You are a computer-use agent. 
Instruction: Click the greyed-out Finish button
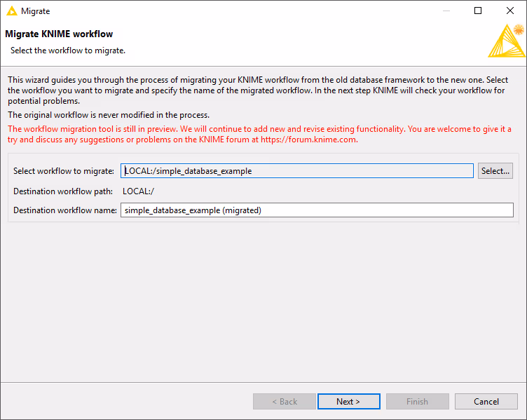[x=417, y=402]
